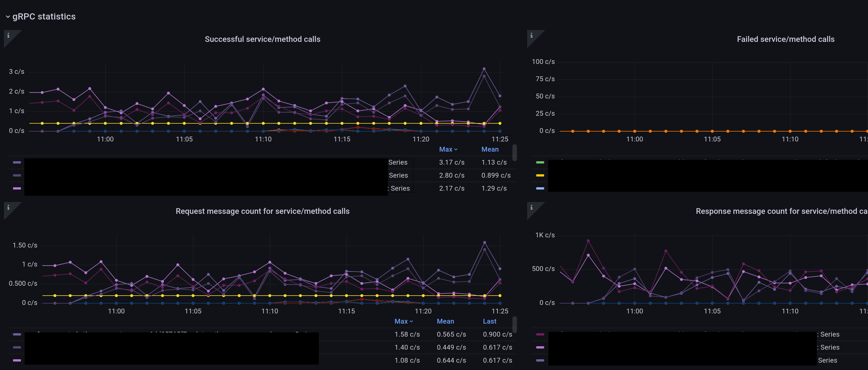Open info tooltip on Failed service/method calls panel
Image resolution: width=868 pixels, height=370 pixels.
pyautogui.click(x=531, y=35)
